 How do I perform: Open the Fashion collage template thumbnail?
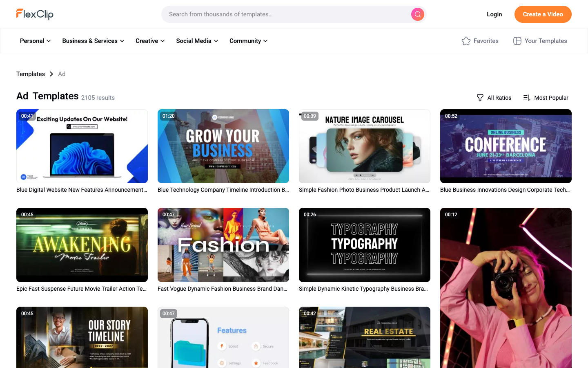(223, 245)
